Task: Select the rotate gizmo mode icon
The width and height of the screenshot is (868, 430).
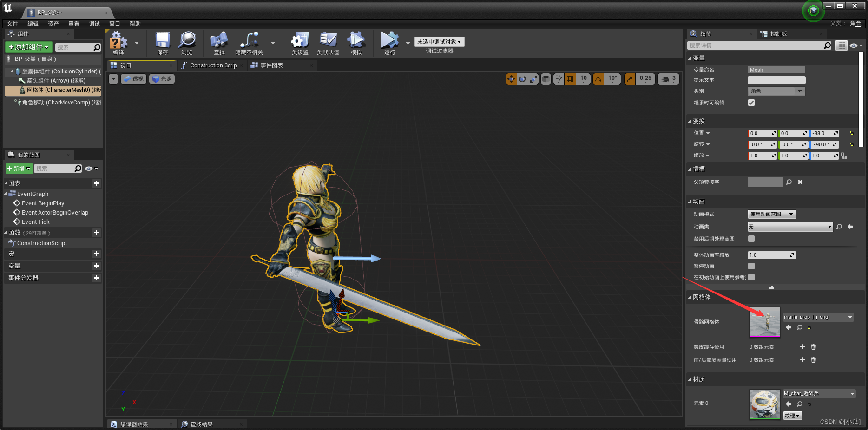Action: click(x=522, y=79)
